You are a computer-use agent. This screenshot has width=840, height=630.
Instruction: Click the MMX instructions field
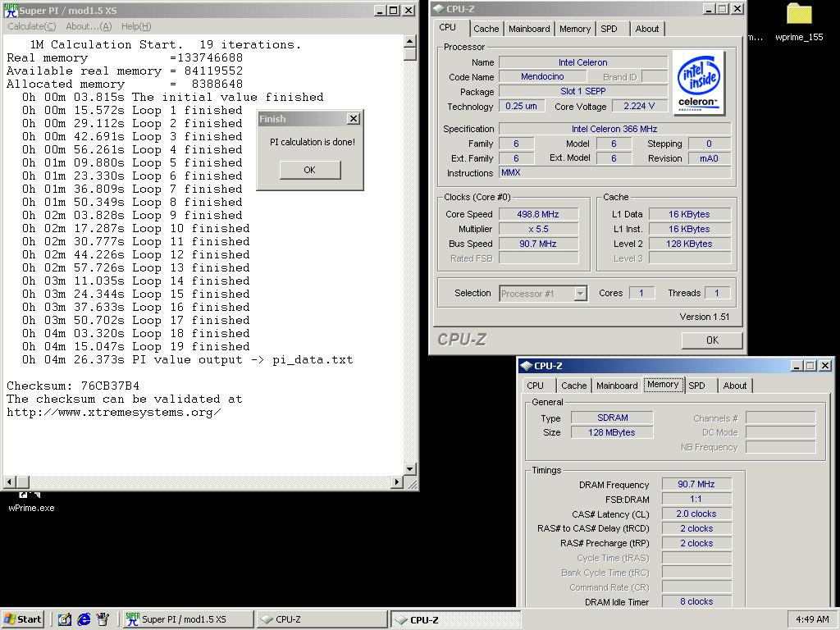pyautogui.click(x=614, y=172)
